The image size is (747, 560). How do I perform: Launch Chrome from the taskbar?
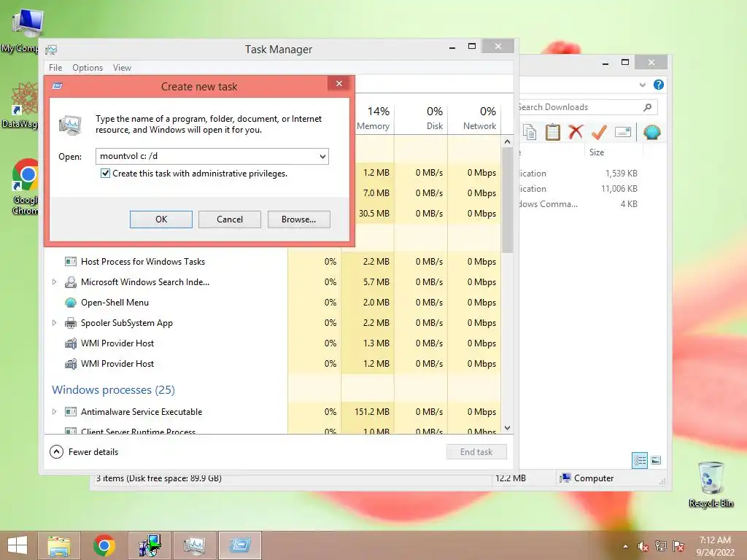pyautogui.click(x=104, y=545)
